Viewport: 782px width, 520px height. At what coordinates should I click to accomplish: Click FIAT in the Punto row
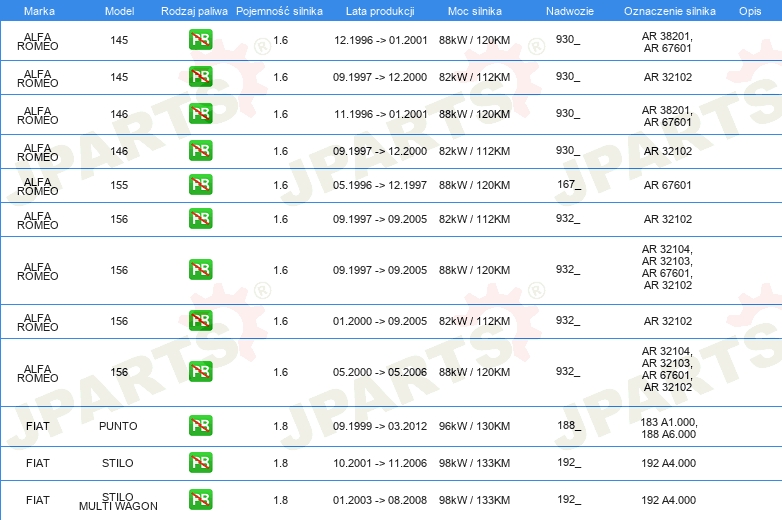(x=38, y=426)
